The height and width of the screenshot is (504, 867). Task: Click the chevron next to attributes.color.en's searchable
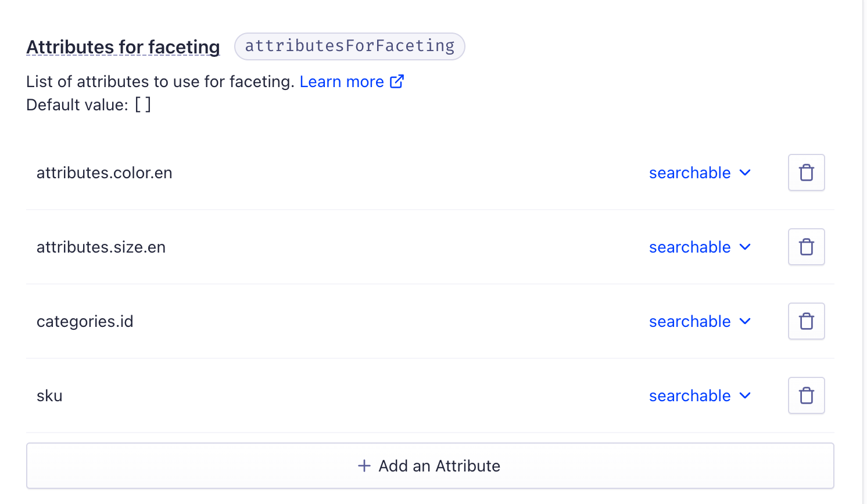coord(744,173)
